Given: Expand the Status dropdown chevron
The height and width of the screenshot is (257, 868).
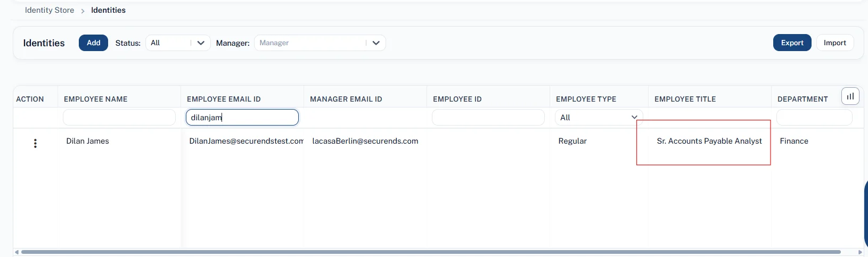Looking at the screenshot, I should click(201, 43).
